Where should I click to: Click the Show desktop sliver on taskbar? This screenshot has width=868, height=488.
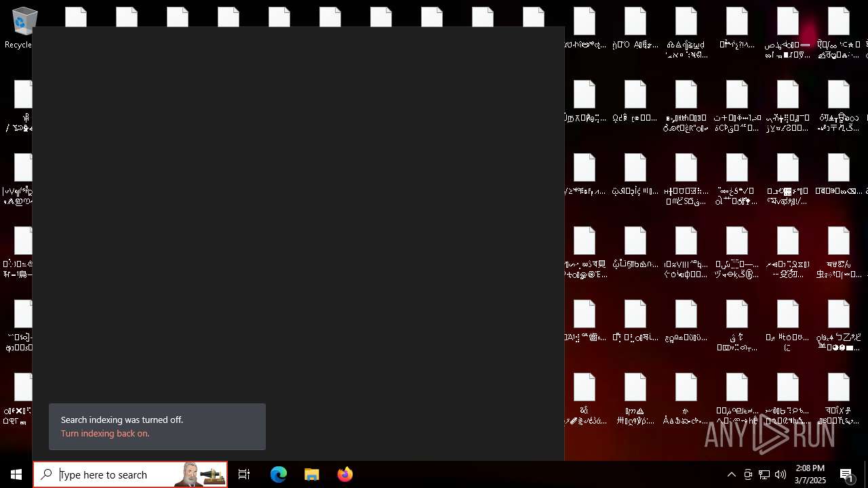click(x=866, y=474)
